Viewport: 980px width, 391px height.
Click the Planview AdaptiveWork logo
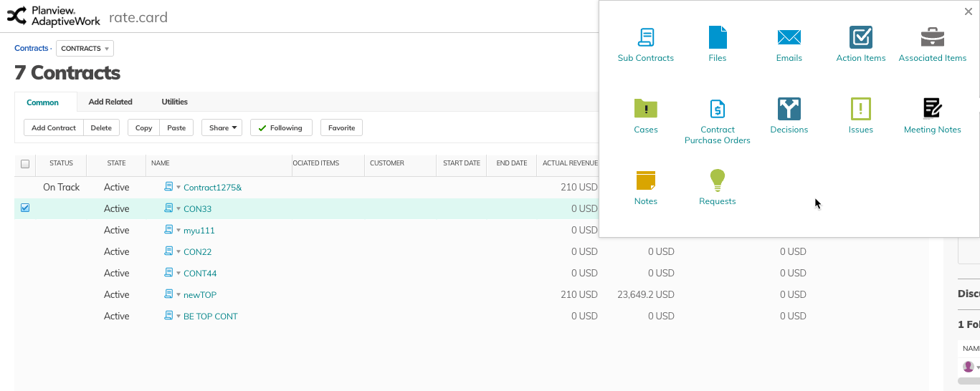tap(54, 16)
